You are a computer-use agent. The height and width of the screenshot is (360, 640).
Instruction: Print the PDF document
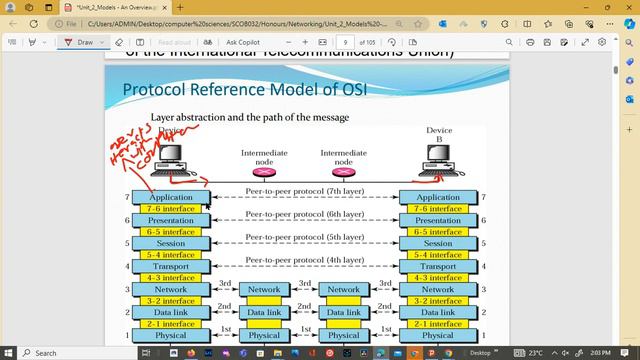point(530,42)
